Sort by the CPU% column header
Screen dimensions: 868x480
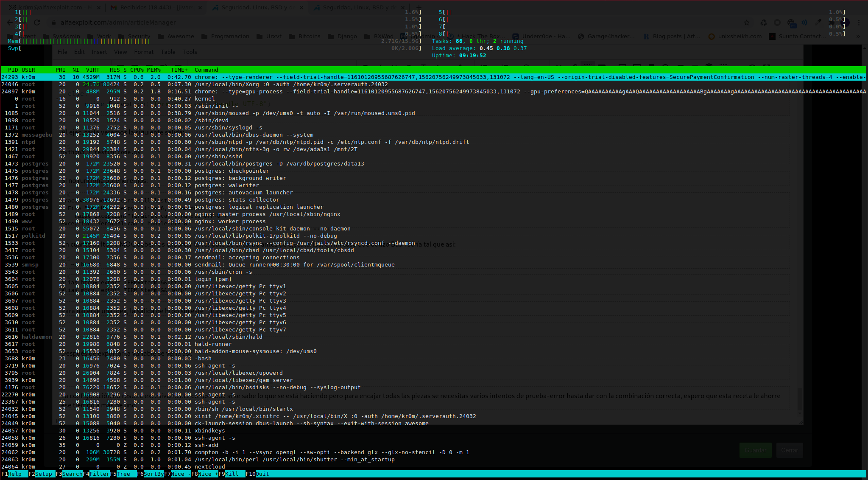[x=137, y=70]
